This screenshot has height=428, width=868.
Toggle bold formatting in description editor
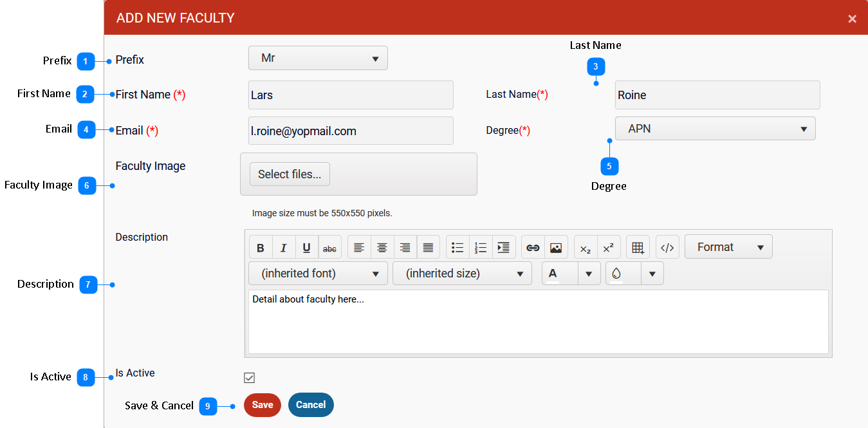point(261,248)
